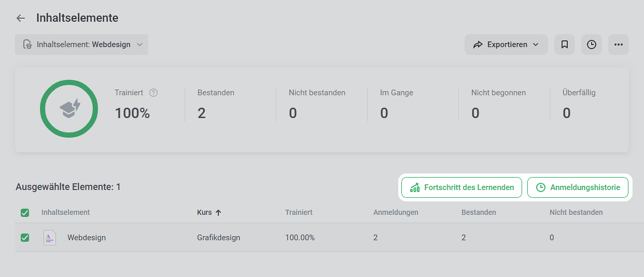Click the Anmeldungshistorie button
Screen dimensions: 644x277
point(578,187)
